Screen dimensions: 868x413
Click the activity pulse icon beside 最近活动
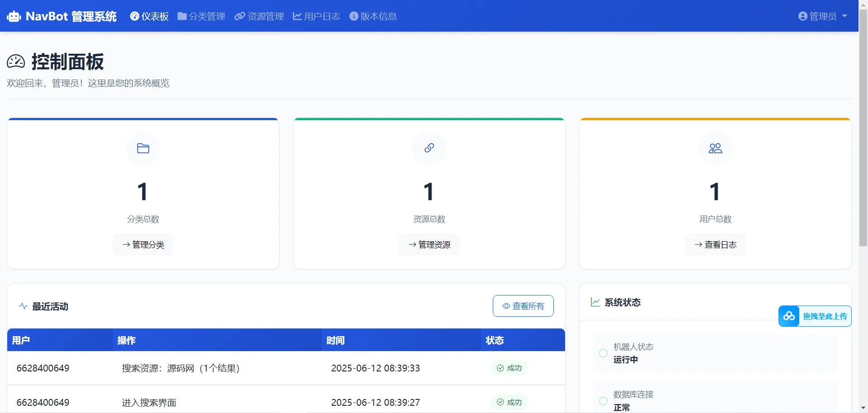pos(23,306)
